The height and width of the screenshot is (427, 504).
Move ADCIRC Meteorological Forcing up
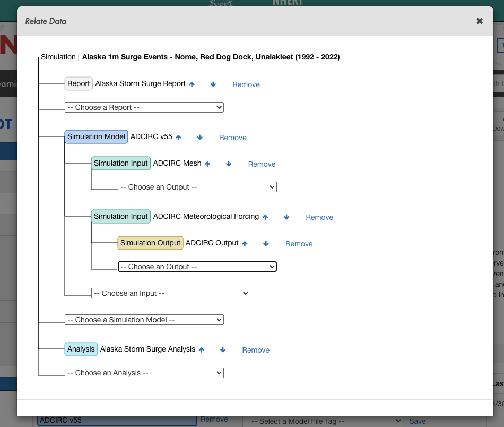[265, 217]
